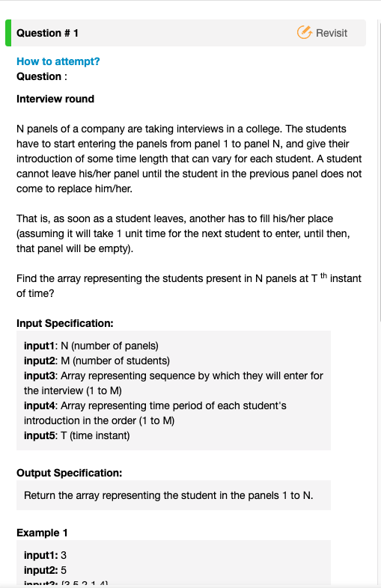Click the Example 1 heading

(42, 533)
